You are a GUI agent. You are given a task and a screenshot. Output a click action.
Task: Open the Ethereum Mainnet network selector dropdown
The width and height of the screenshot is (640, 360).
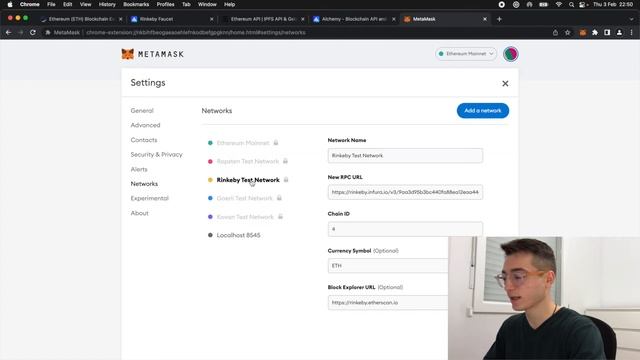[x=466, y=53]
